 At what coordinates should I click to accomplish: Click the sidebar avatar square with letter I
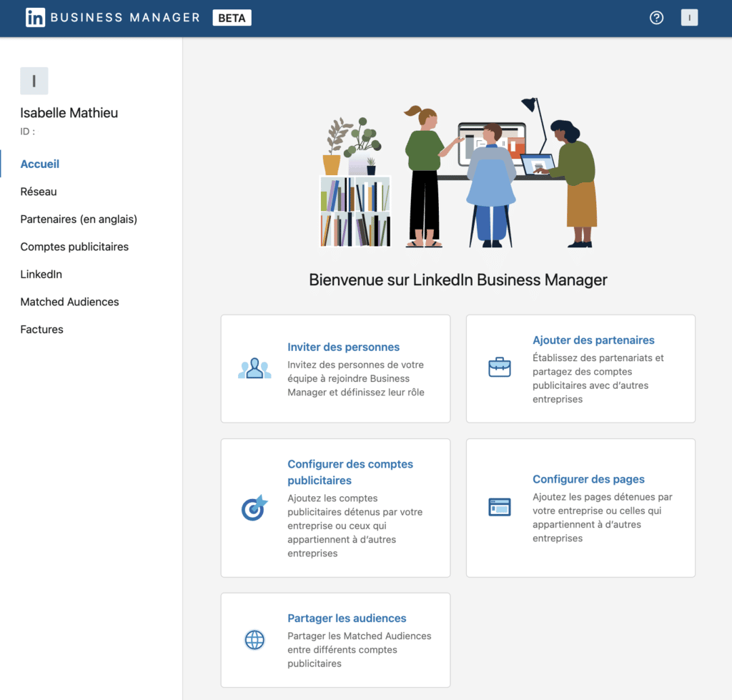(34, 81)
